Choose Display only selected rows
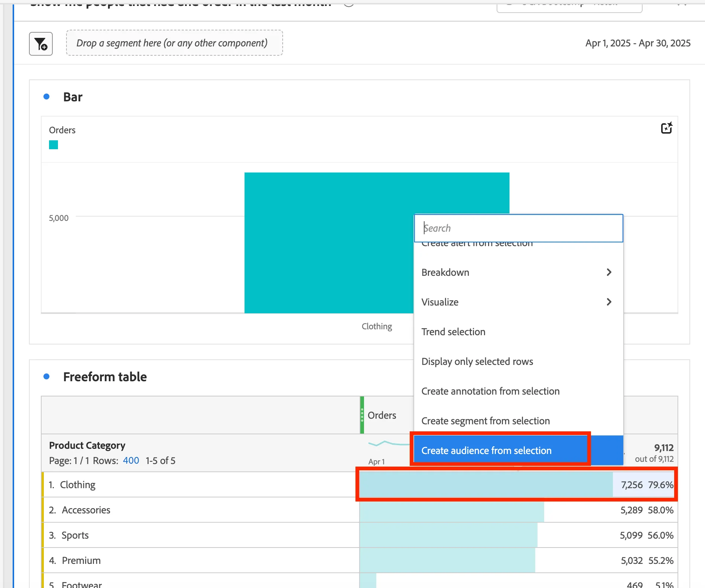Image resolution: width=705 pixels, height=588 pixels. (x=519, y=361)
